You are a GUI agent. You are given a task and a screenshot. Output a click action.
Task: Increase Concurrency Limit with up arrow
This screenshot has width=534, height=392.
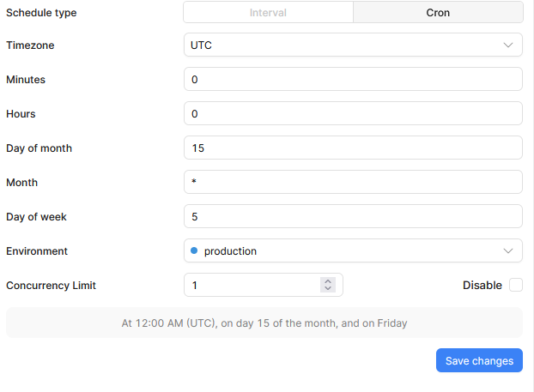coord(328,281)
